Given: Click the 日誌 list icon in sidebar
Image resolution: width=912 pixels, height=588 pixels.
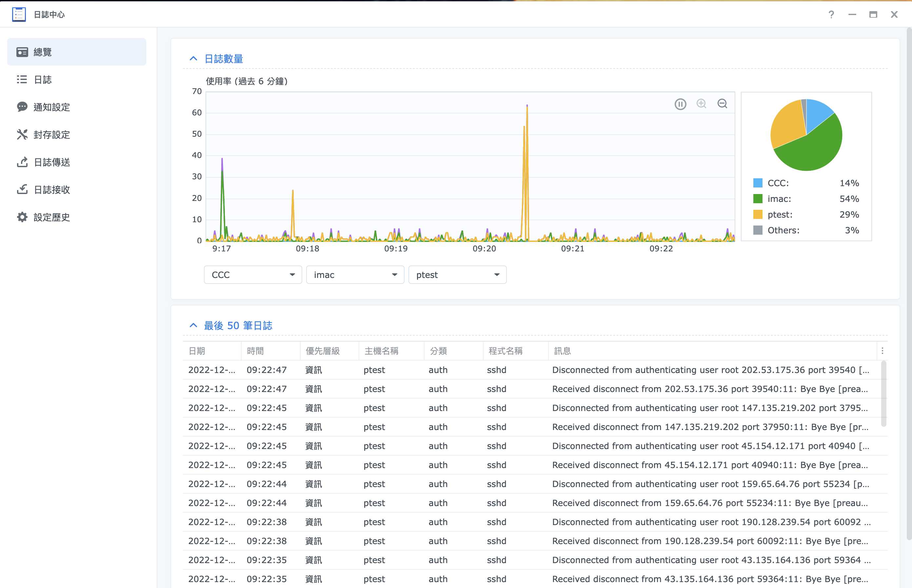Looking at the screenshot, I should pyautogui.click(x=22, y=79).
